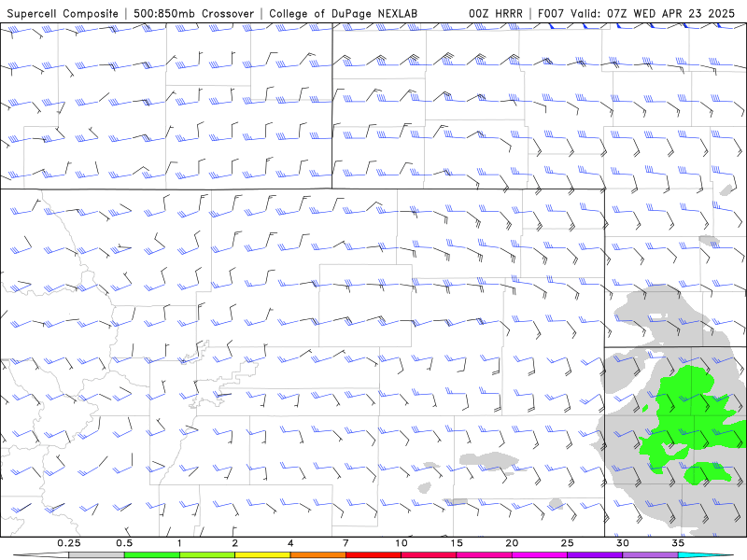Select the yellow 2–4 color bar segment

pos(262,555)
